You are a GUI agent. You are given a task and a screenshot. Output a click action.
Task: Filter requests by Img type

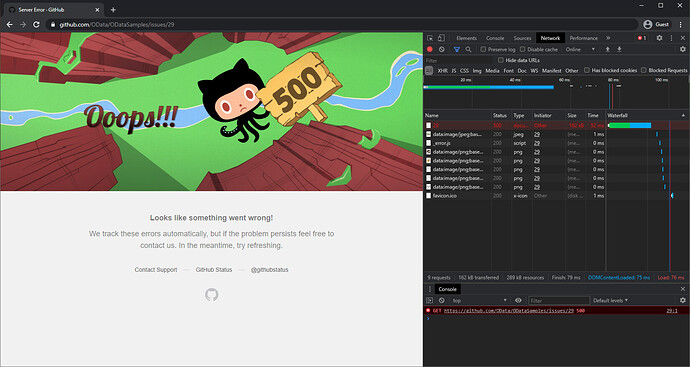point(477,70)
